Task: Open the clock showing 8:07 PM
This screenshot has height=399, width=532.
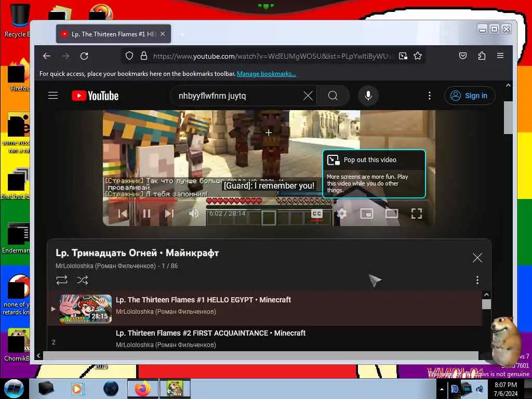Action: (506, 389)
